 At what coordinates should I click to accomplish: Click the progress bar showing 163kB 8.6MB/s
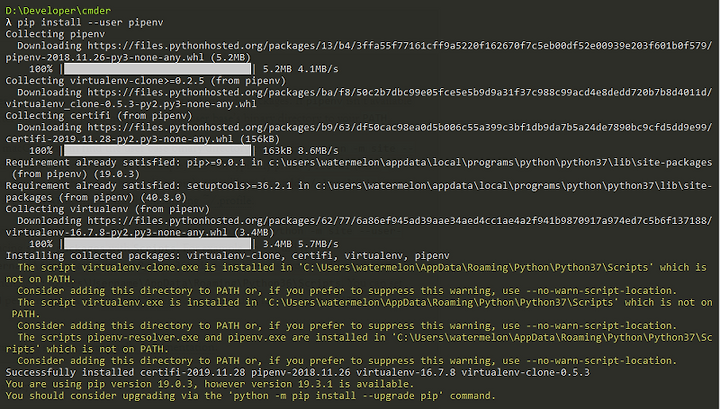pyautogui.click(x=158, y=151)
